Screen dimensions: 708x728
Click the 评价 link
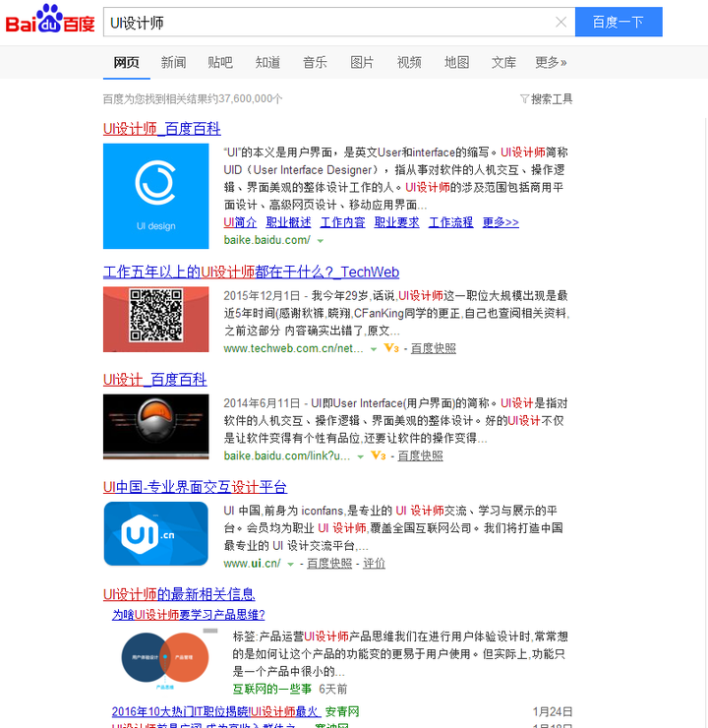pos(374,564)
